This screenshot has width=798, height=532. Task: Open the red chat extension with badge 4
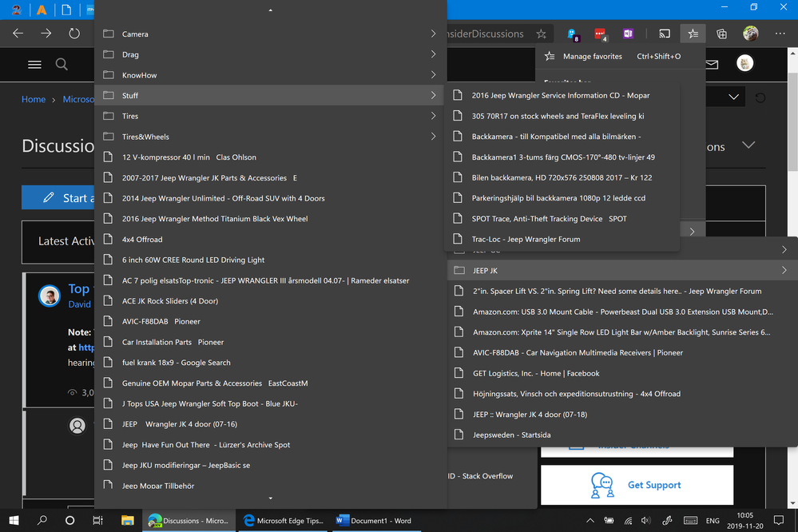coord(601,34)
